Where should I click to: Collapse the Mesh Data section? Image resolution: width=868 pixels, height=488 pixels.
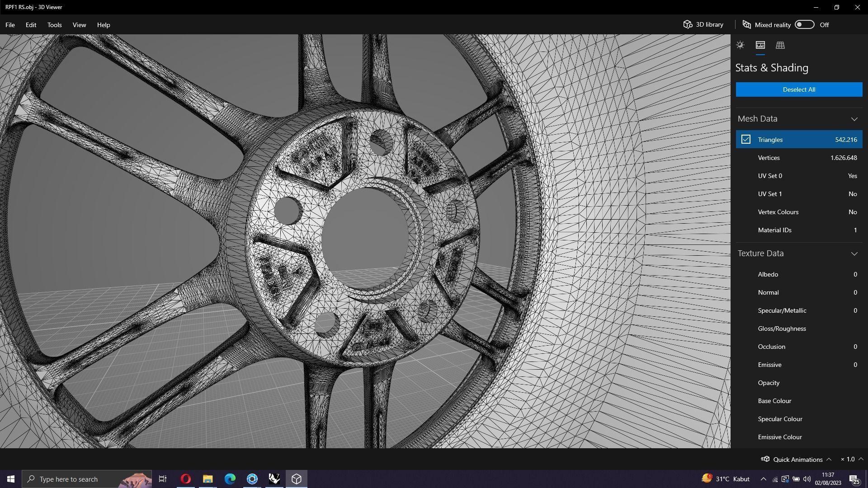854,119
